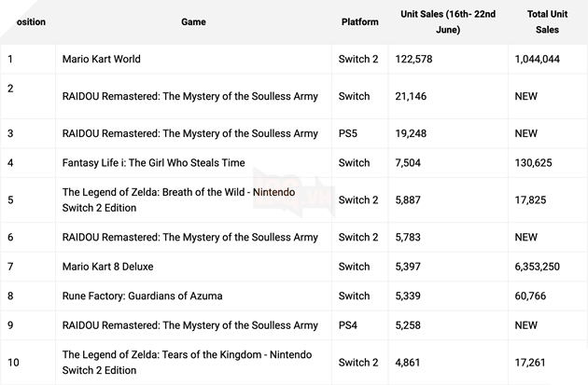Select the "Mario Kart World" game title
Viewport: 588px width, 385px height.
pos(101,59)
